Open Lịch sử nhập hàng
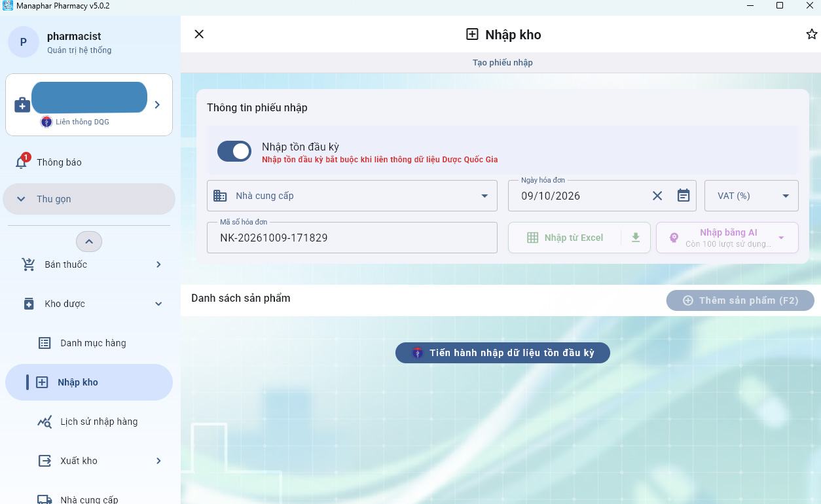821x504 pixels. tap(89, 422)
